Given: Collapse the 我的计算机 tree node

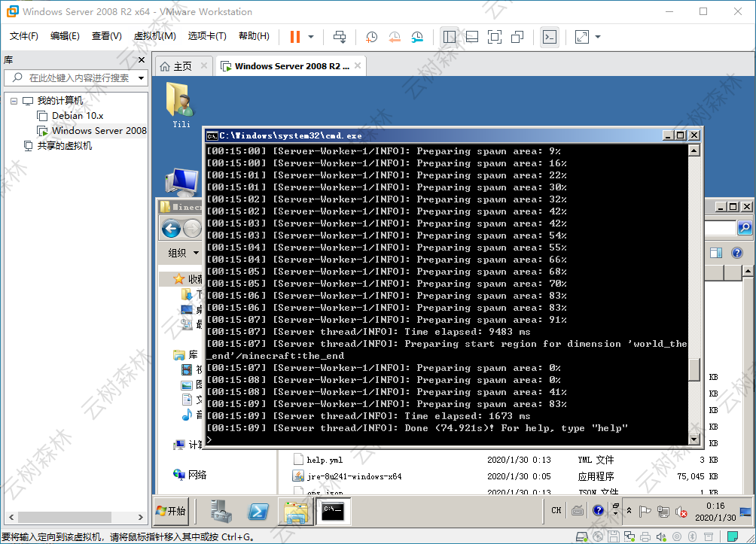Looking at the screenshot, I should (x=14, y=101).
